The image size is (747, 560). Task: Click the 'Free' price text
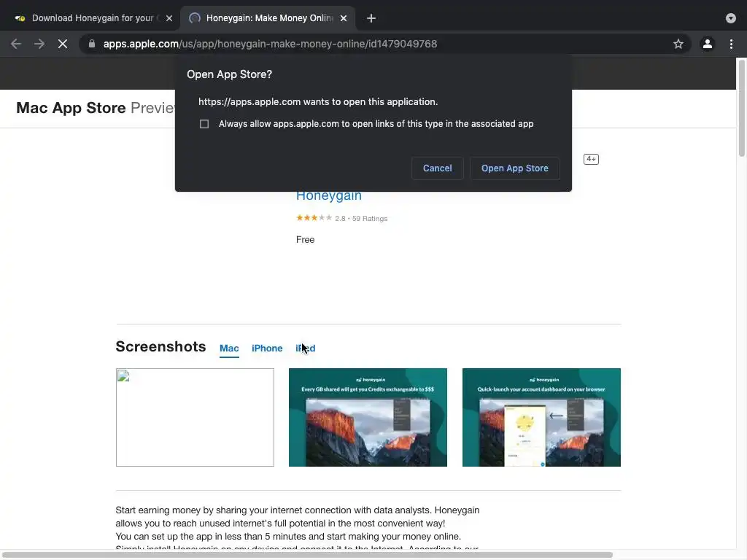[x=306, y=239]
